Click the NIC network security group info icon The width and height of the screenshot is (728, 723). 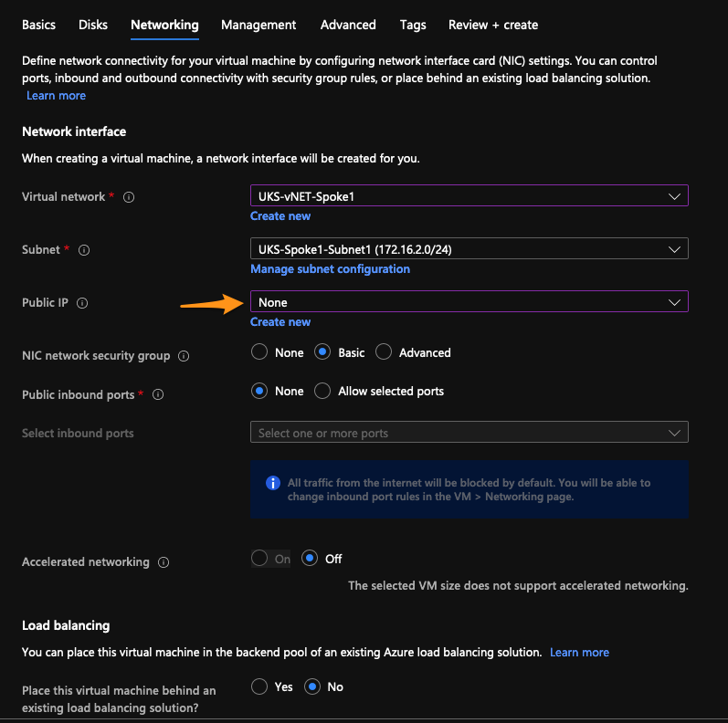pyautogui.click(x=184, y=356)
